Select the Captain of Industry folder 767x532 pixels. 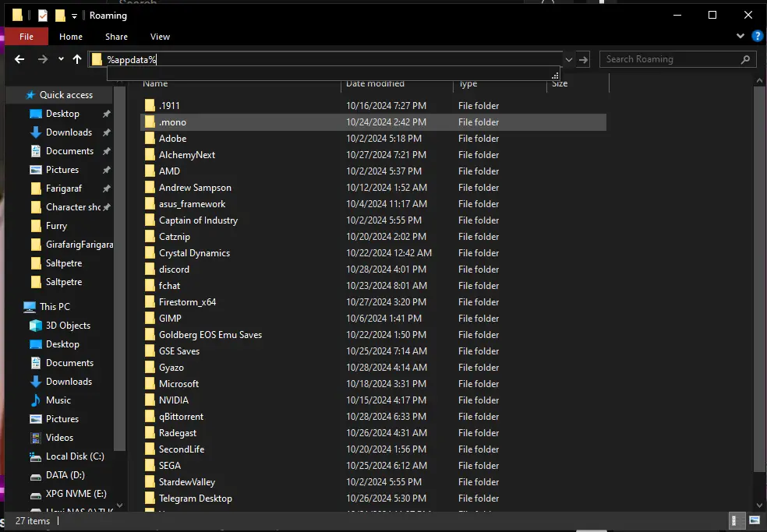point(198,220)
